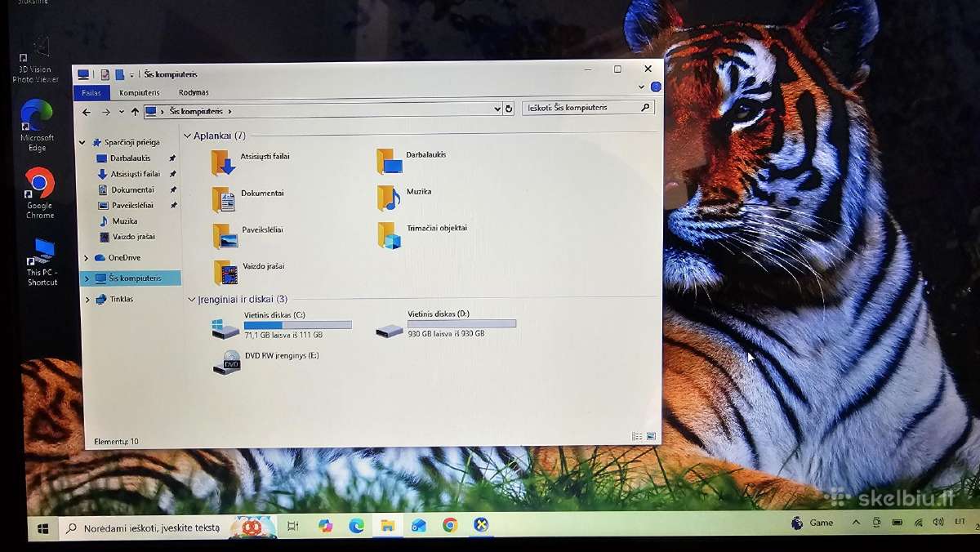Open volume control in system tray
Viewport: 980px width, 552px height.
938,522
